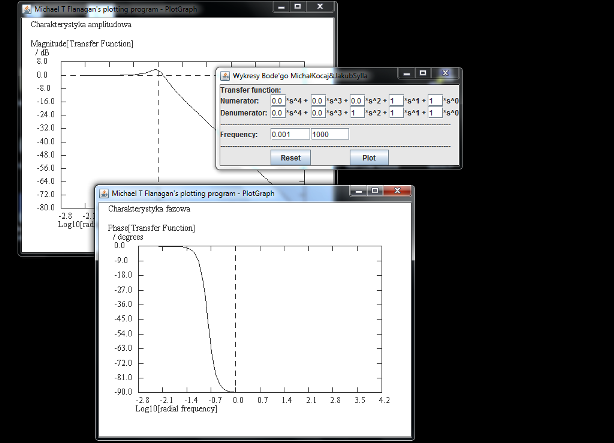Click the 'Denumerator:' label

(244, 113)
